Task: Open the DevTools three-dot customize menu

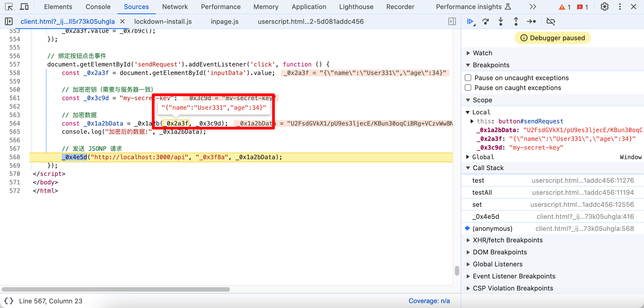Action: point(620,7)
